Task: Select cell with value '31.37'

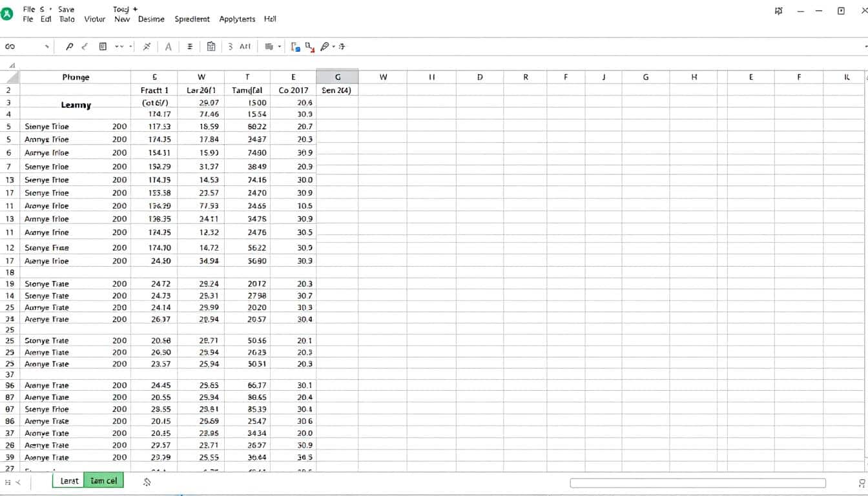Action: [x=201, y=167]
